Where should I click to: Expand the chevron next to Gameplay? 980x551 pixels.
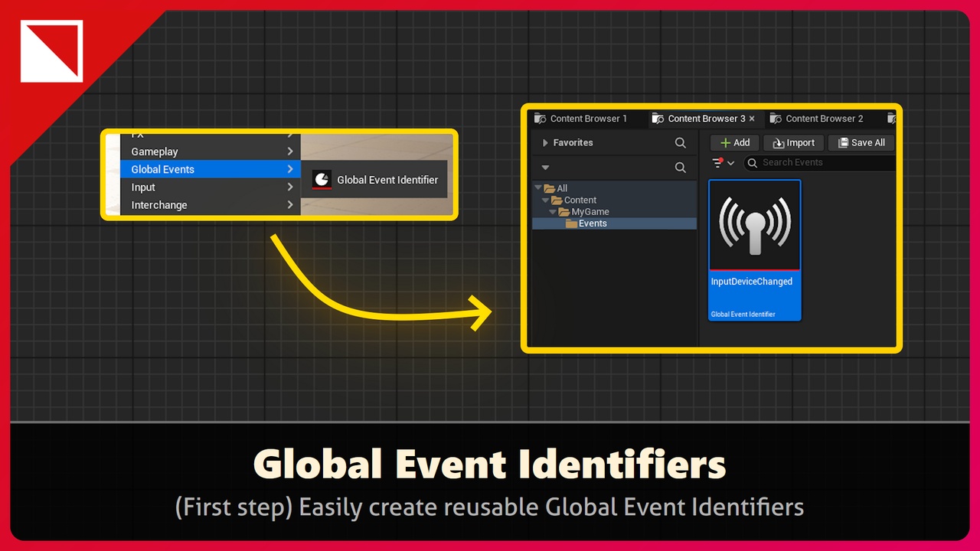(290, 152)
